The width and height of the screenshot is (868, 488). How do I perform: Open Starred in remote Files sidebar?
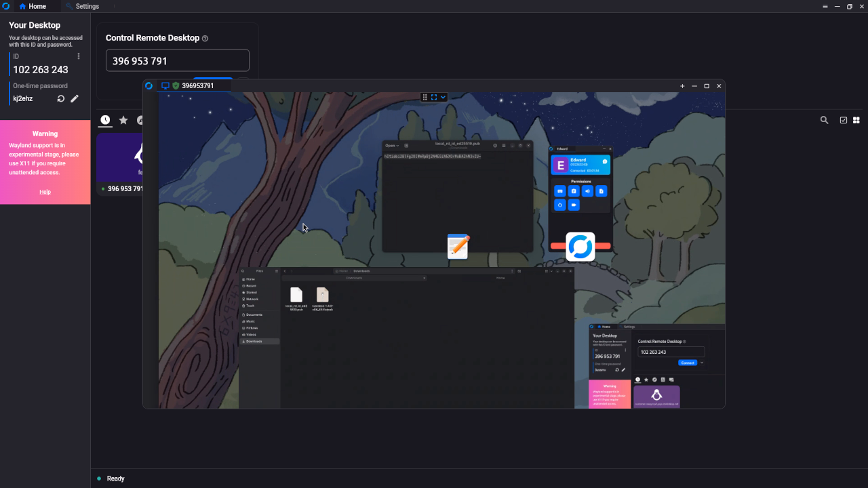click(x=259, y=293)
